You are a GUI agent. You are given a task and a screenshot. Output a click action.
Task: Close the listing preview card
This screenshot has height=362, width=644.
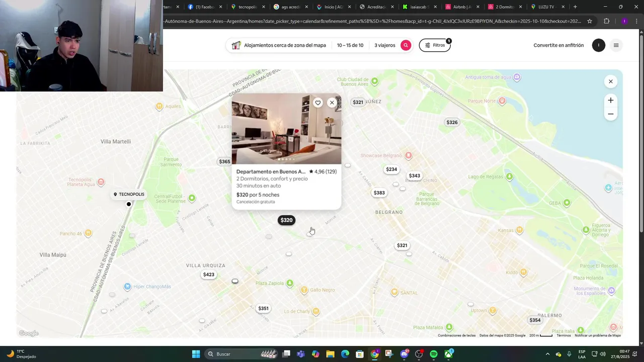(x=332, y=103)
